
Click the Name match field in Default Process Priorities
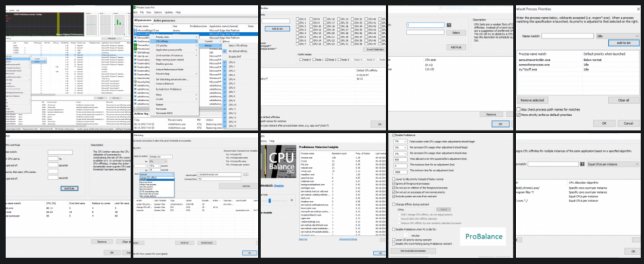coord(567,36)
